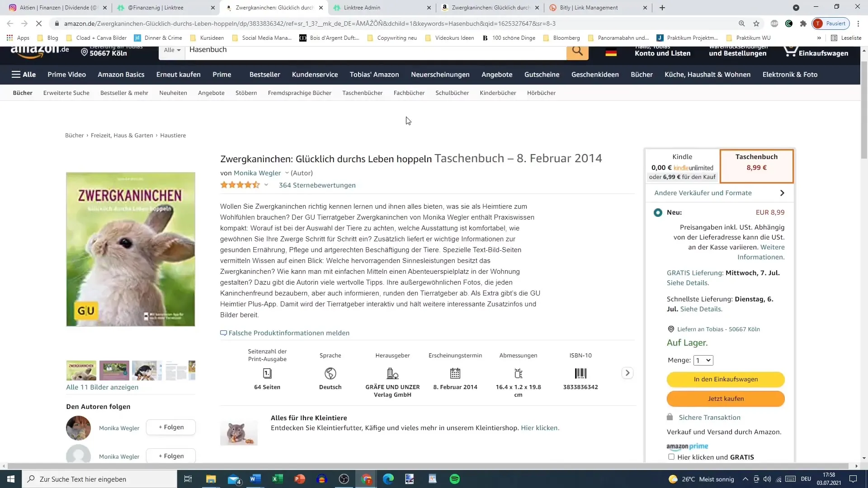Expand Andere Verkäufer und Formate

pos(720,193)
